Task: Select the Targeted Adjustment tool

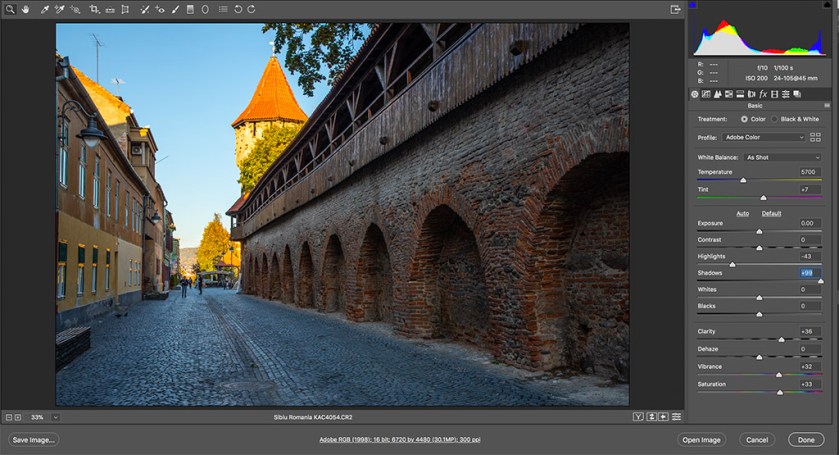Action: (x=75, y=9)
